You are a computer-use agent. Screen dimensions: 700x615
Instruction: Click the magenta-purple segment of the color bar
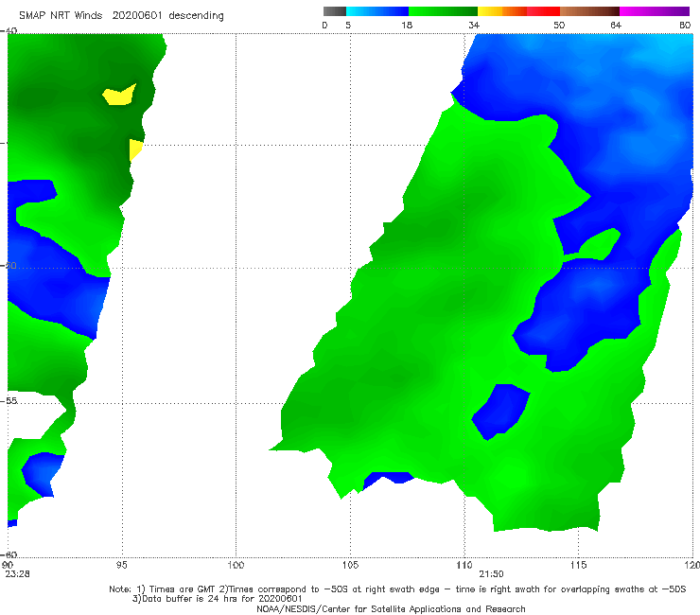655,11
